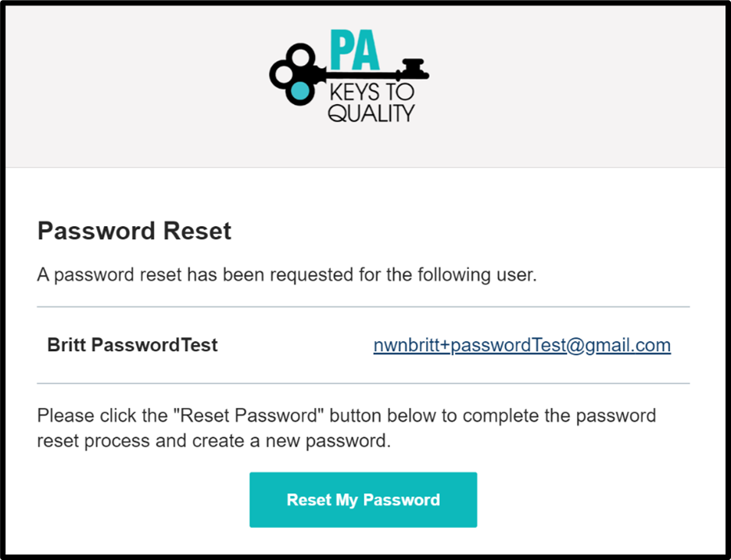Click the teal circle on the key handle
Image resolution: width=731 pixels, height=560 pixels.
click(x=299, y=92)
